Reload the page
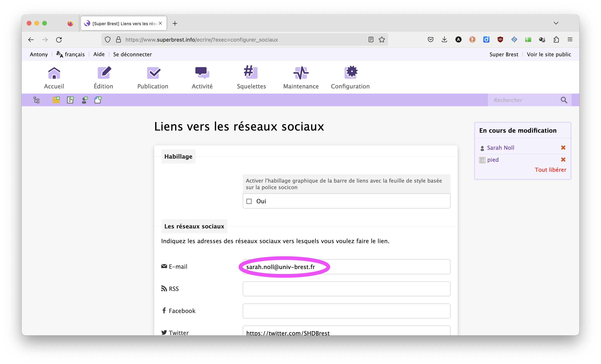Screen dimensions: 601x364 (x=59, y=39)
